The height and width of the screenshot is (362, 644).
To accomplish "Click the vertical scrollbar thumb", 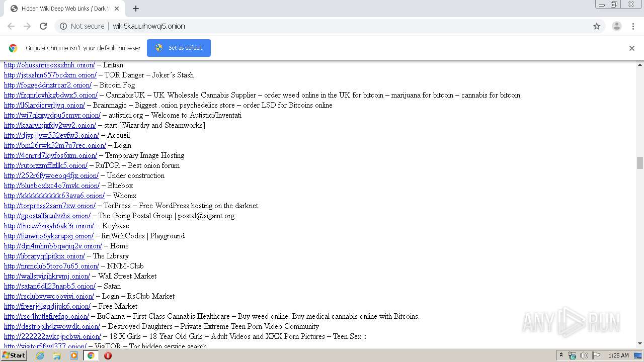I will [640, 163].
